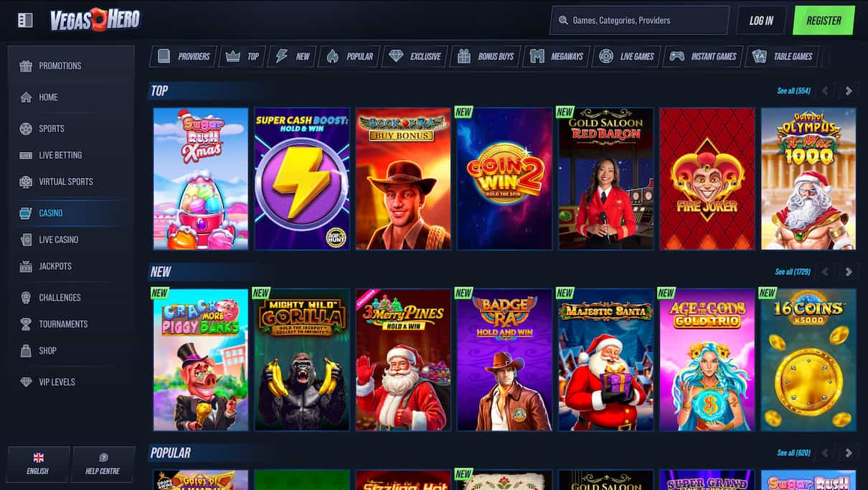This screenshot has width=868, height=490.
Task: Click previous arrow in Top row
Action: (x=826, y=91)
